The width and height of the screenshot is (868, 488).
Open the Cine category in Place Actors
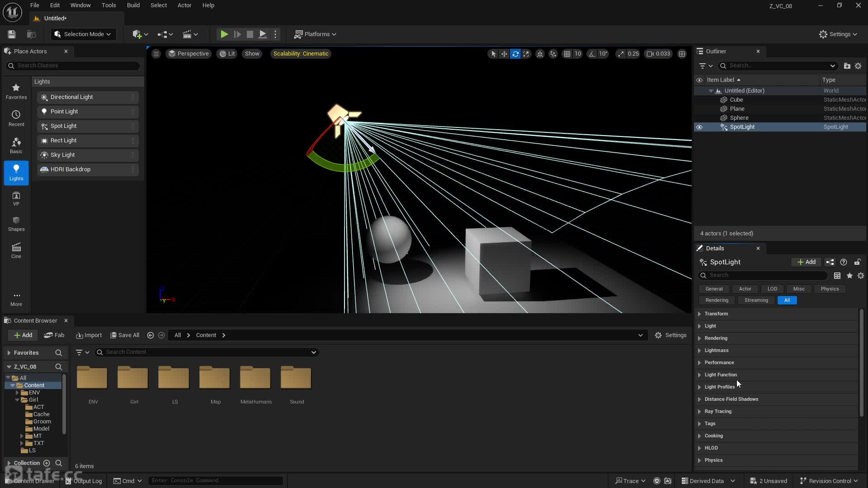[16, 250]
